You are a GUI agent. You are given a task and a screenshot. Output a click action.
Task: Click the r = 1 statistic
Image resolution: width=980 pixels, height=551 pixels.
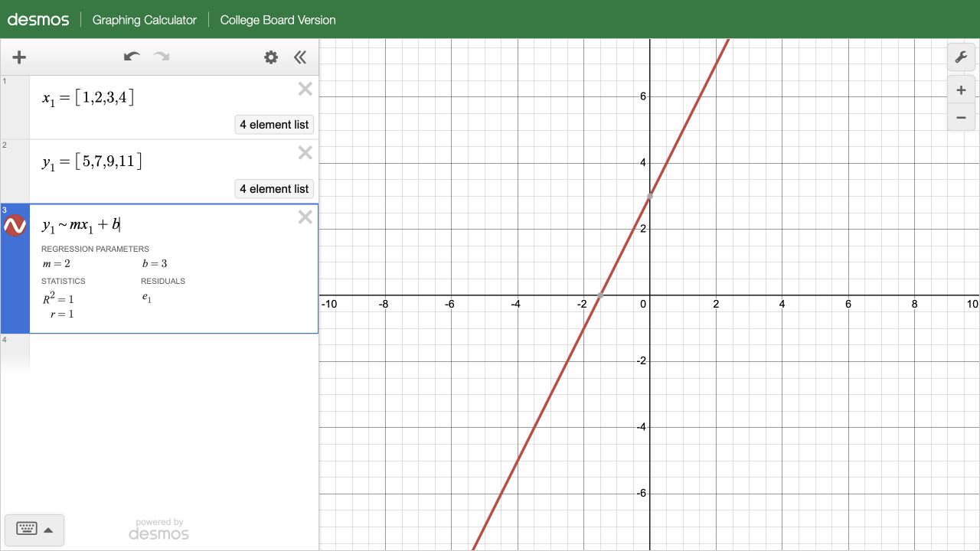click(x=62, y=314)
